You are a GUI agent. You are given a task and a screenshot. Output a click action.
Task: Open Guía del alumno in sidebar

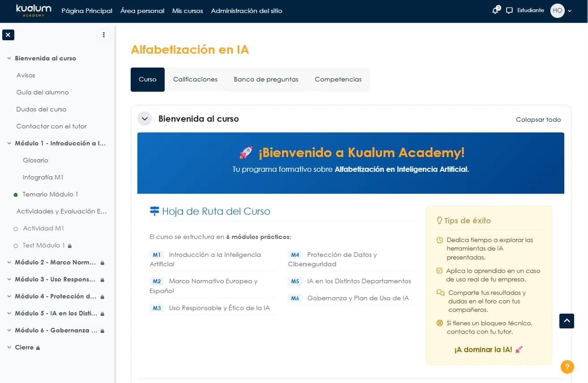point(43,92)
